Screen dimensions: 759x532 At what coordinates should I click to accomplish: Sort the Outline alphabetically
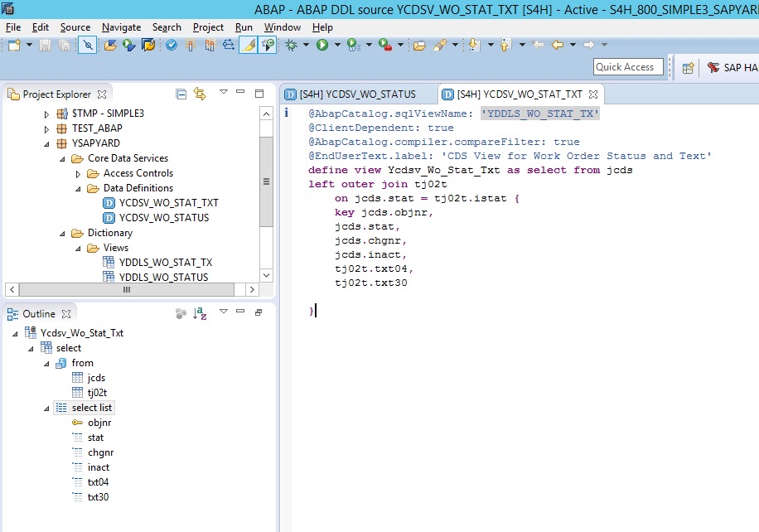(200, 314)
